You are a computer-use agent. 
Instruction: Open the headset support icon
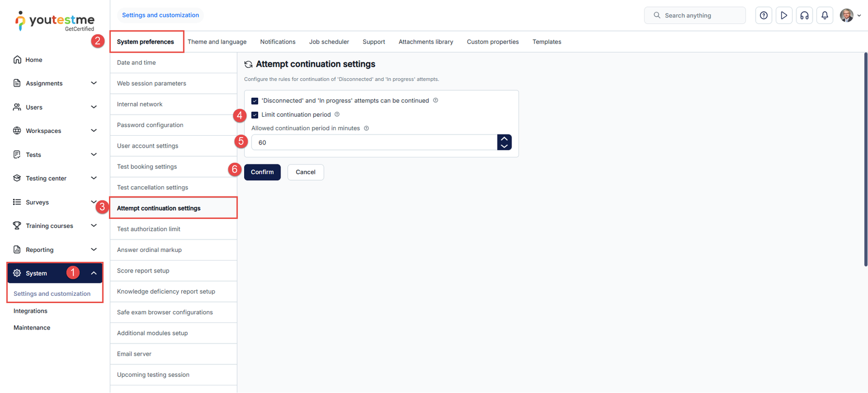click(x=805, y=16)
